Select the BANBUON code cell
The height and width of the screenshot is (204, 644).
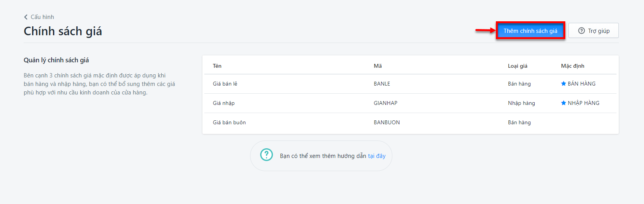(387, 122)
